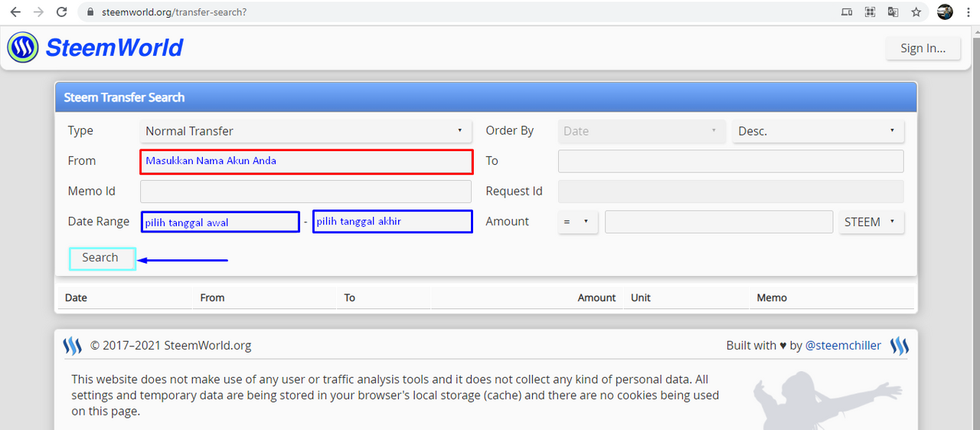The height and width of the screenshot is (430, 980).
Task: Open the Order By Date dropdown
Action: 642,131
